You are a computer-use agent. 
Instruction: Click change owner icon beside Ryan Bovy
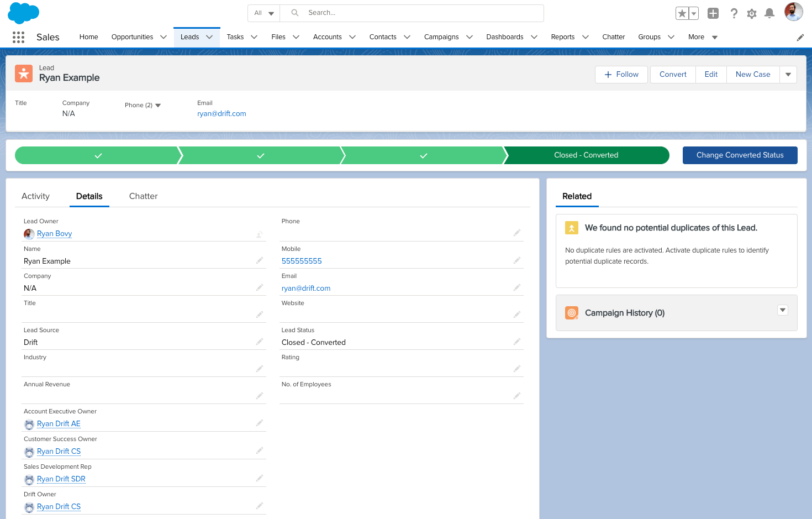click(x=260, y=234)
